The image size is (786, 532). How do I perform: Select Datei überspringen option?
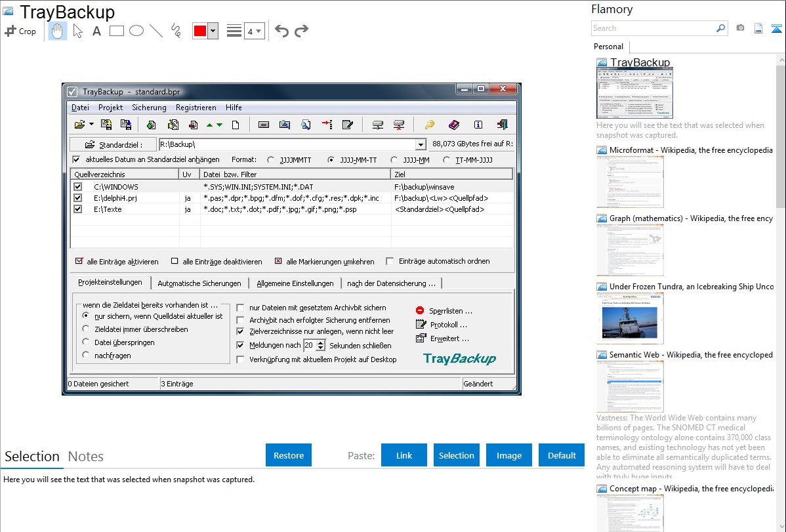point(86,342)
